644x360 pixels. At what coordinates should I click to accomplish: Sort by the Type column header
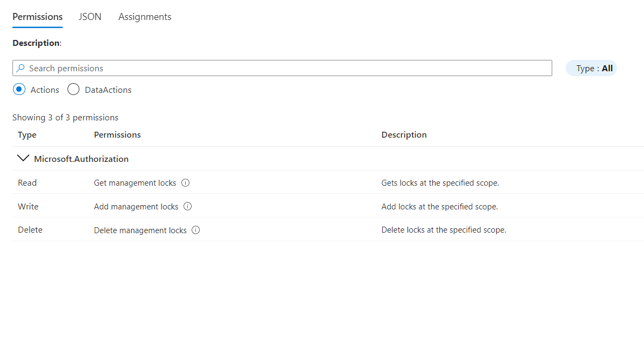pos(27,135)
